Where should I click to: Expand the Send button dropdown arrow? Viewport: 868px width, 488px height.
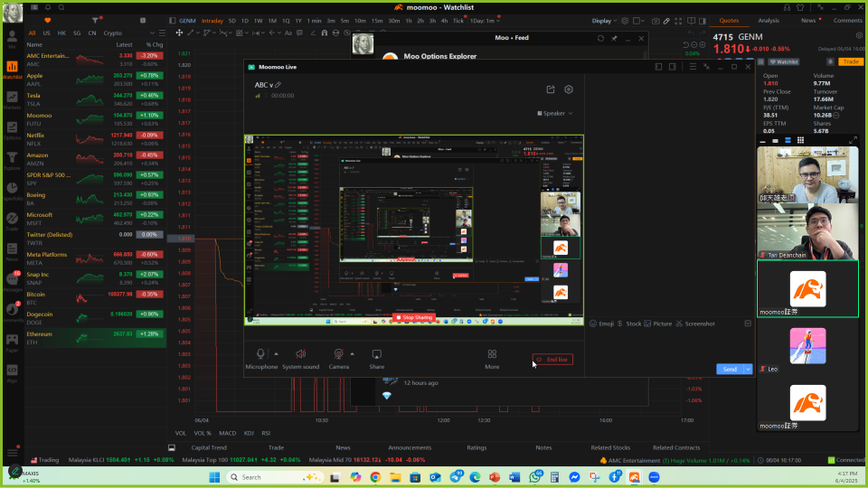(748, 369)
